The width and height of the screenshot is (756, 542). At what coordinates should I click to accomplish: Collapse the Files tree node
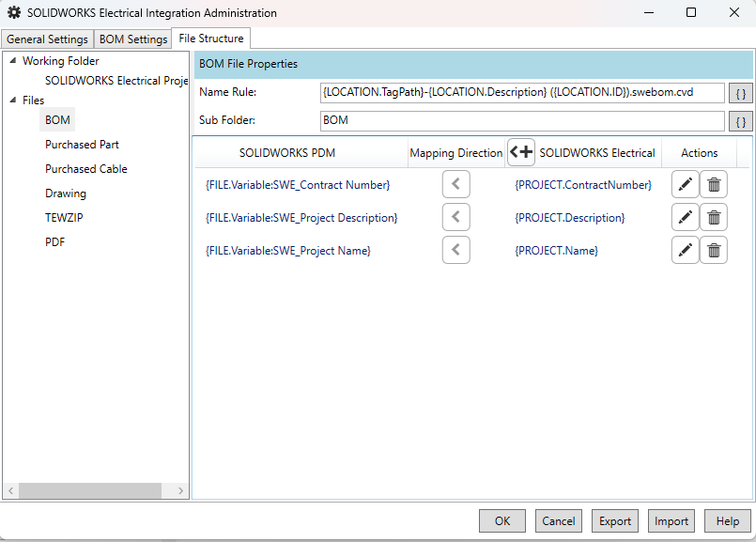coord(13,100)
